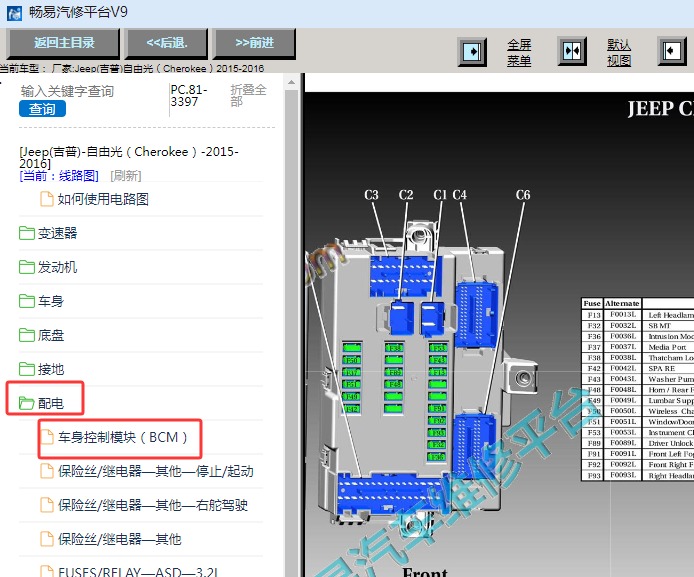Open 保险丝/继电器—其他—右舵驾驶 document

153,505
